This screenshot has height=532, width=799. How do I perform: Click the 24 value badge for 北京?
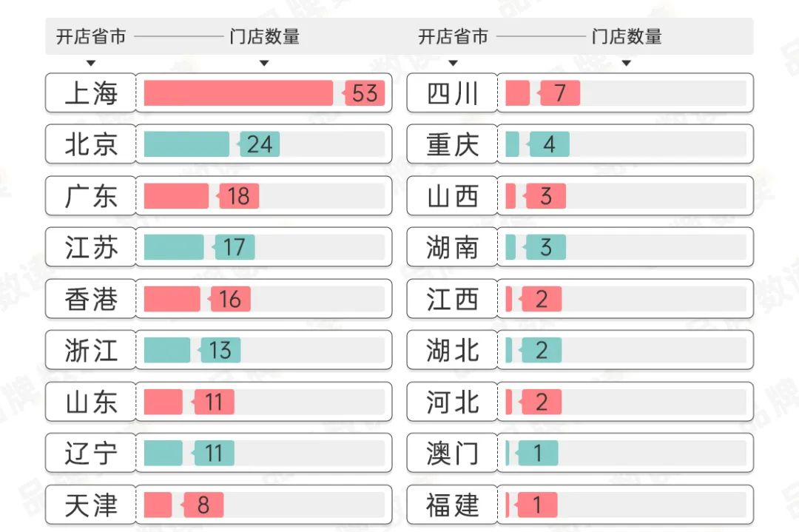click(x=259, y=145)
